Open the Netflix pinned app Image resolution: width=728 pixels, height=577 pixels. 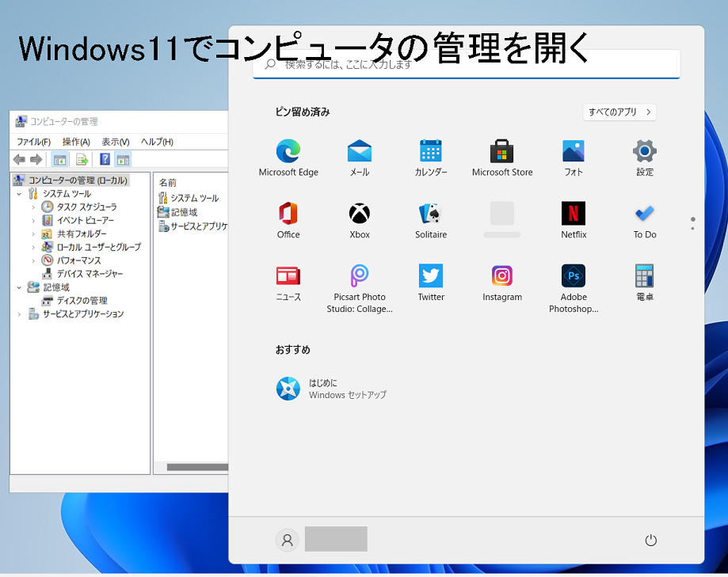[573, 214]
